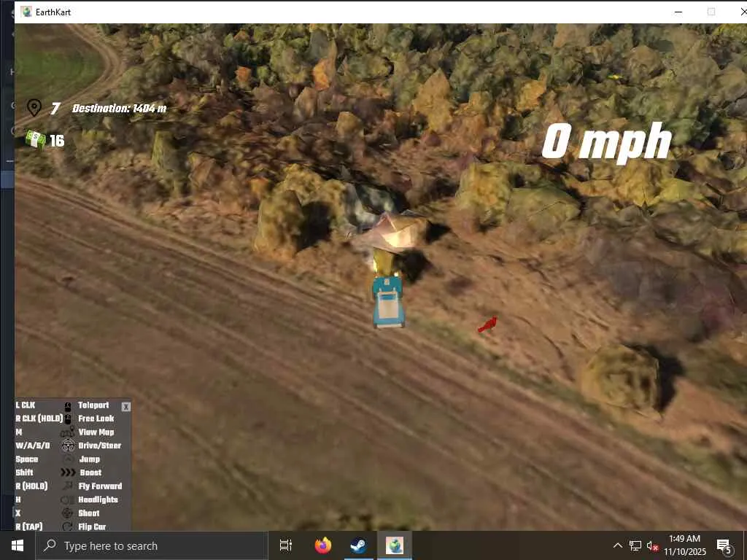Click the 'Fly Forward' label

pos(100,486)
